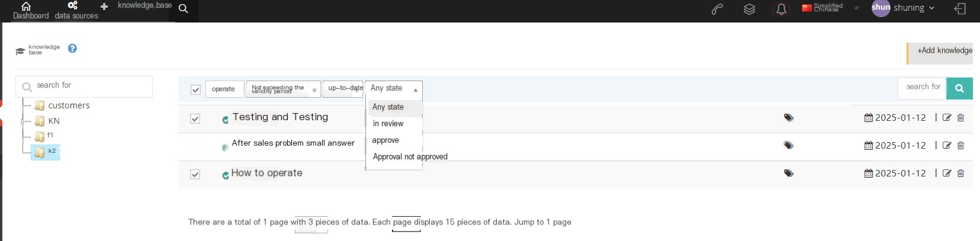Click the operate button

click(x=224, y=89)
